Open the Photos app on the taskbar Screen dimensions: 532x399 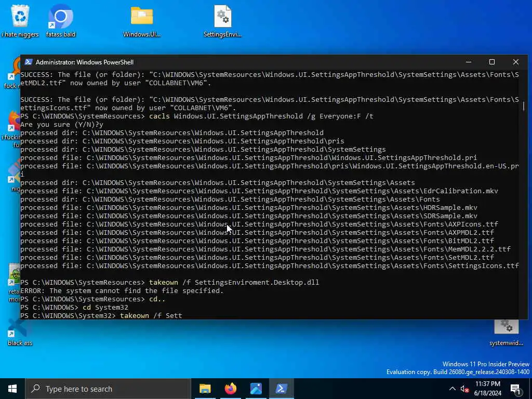pos(256,389)
